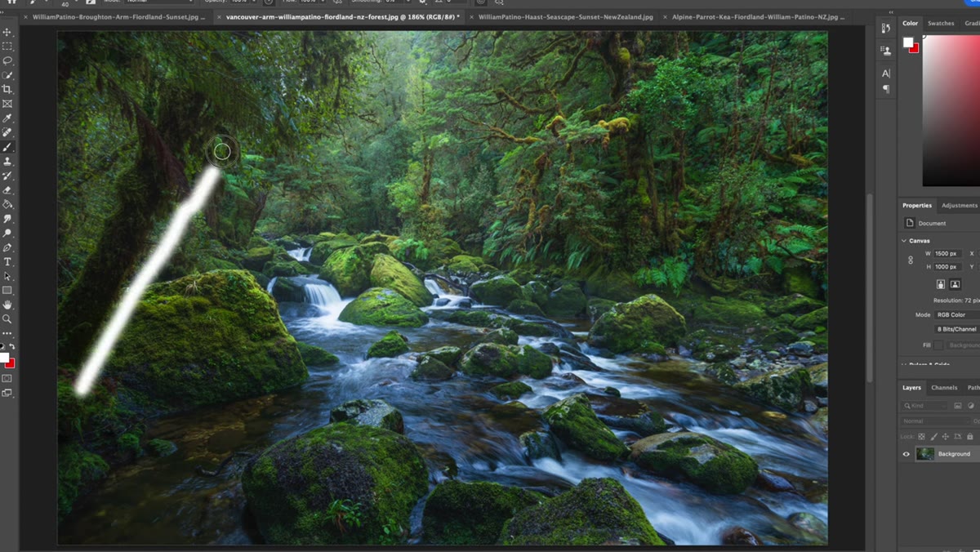The height and width of the screenshot is (552, 980).
Task: Open the RGB Color mode dropdown
Action: click(x=957, y=314)
